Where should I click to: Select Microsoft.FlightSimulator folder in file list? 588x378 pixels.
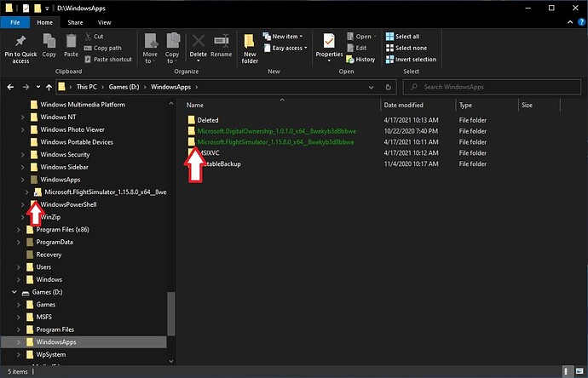tap(271, 142)
